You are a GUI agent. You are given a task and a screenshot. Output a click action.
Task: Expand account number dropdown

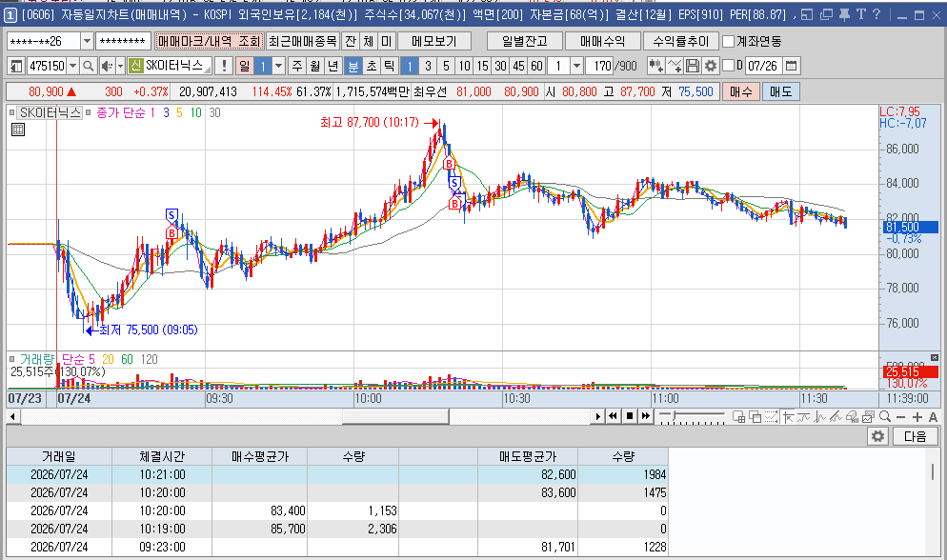87,41
